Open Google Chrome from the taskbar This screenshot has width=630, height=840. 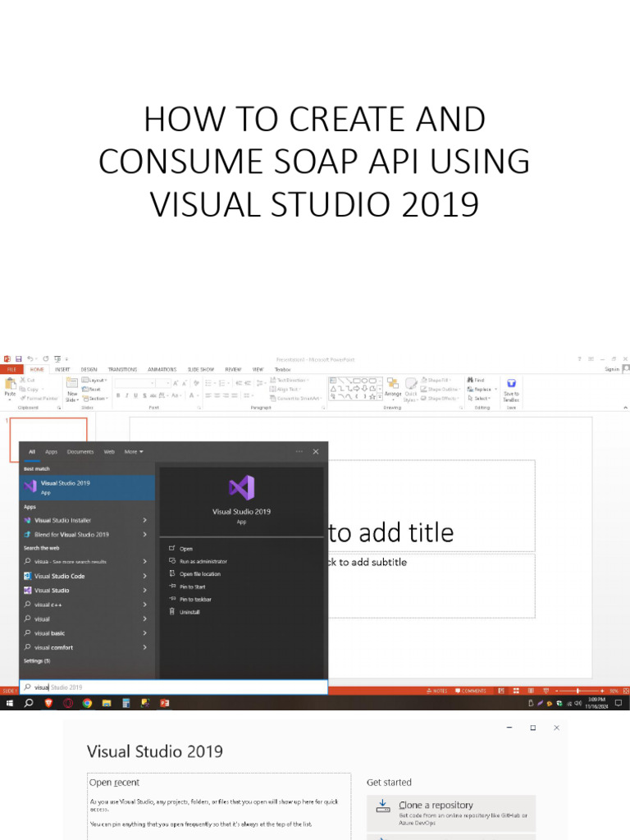[87, 703]
